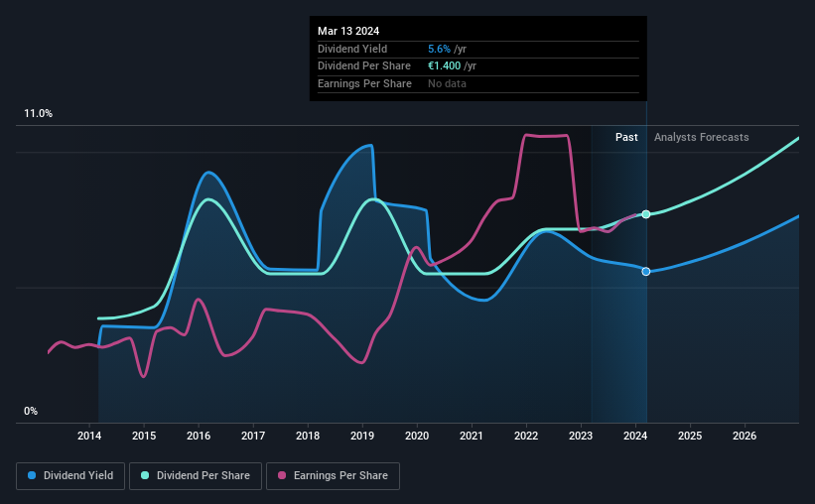This screenshot has width=815, height=504.
Task: Click the blue Dividend Yield legend dot
Action: pos(32,475)
